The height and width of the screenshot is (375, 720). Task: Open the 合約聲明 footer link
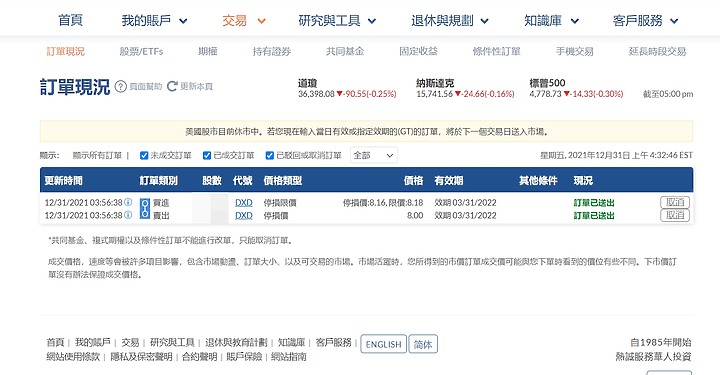coord(199,357)
